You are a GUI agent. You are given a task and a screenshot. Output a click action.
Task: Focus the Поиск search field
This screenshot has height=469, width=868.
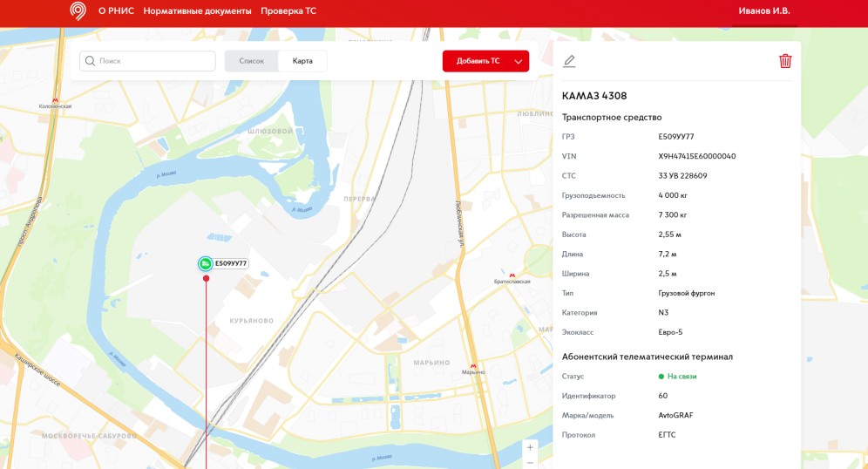148,61
